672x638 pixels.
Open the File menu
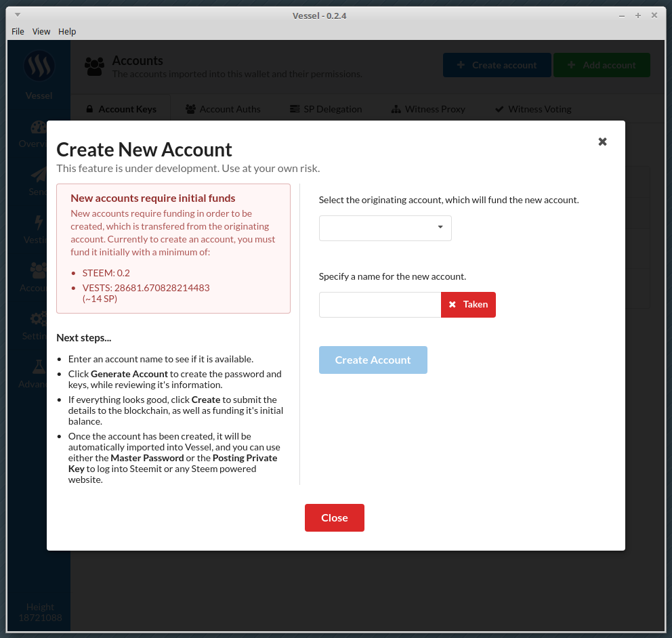pos(18,31)
